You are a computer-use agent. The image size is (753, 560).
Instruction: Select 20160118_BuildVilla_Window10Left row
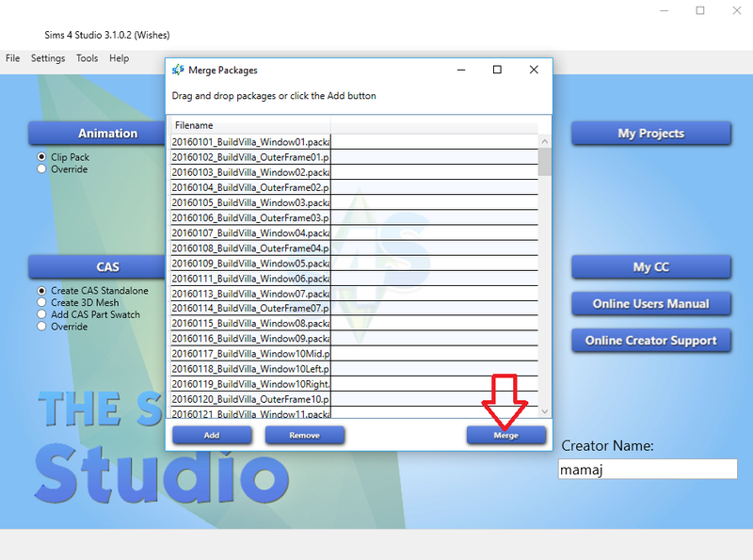[354, 368]
